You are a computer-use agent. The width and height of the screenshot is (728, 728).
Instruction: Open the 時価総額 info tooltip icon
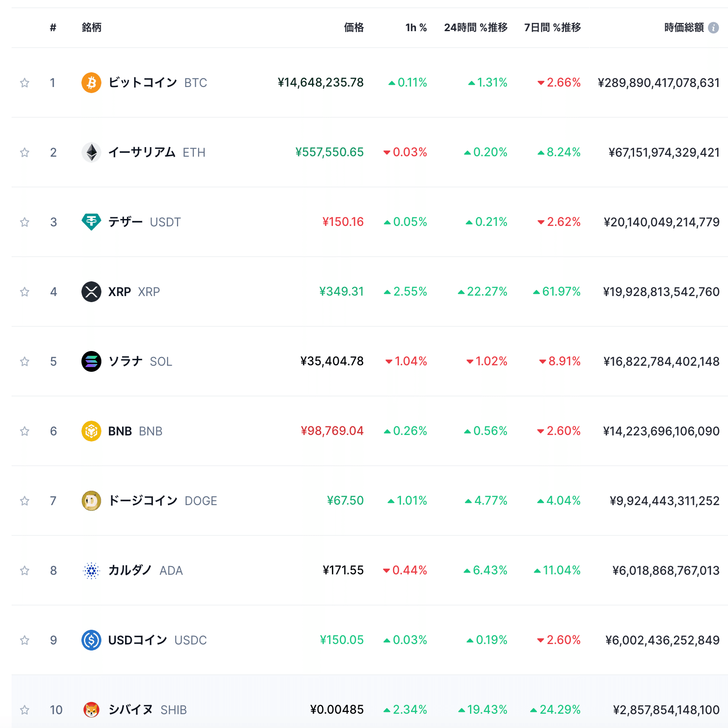714,27
